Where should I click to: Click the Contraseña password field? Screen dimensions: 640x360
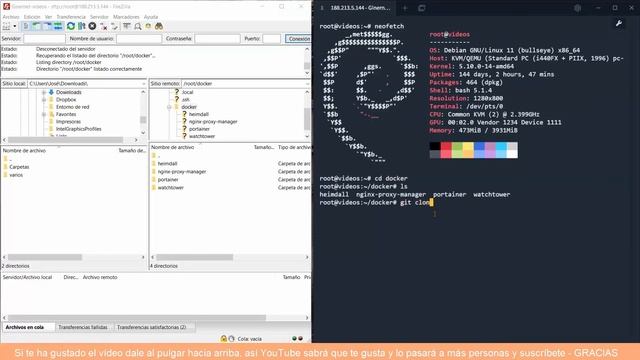pyautogui.click(x=218, y=38)
